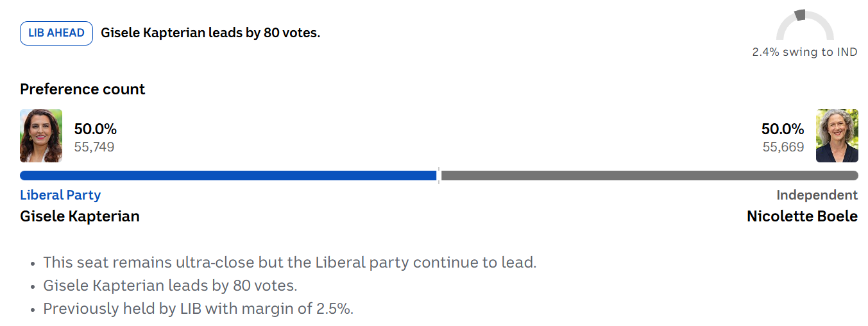Image resolution: width=868 pixels, height=326 pixels.
Task: Click the 50% midpoint marker on bar
Action: pyautogui.click(x=439, y=175)
